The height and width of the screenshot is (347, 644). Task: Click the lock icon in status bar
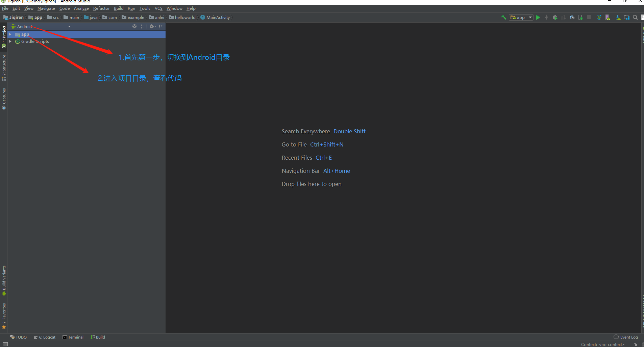coord(636,345)
